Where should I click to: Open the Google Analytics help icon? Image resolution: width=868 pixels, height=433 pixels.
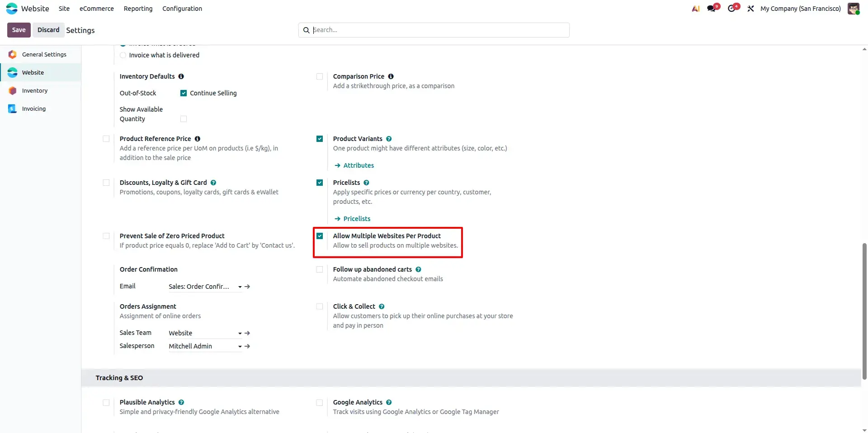[x=389, y=402]
